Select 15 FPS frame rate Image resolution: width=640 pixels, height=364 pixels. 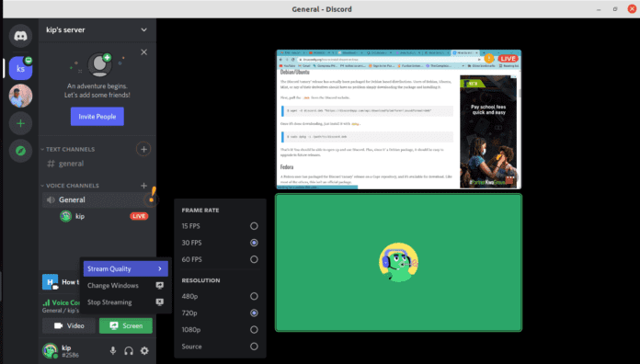[220, 226]
